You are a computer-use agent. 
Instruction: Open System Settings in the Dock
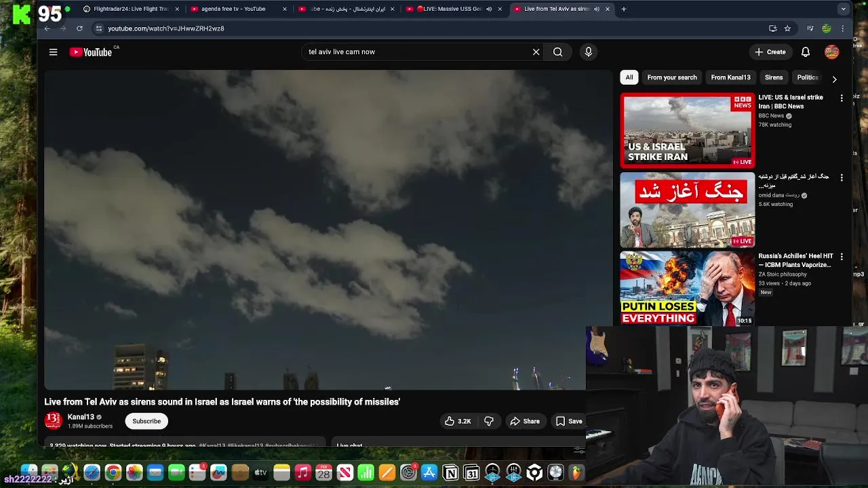point(408,472)
